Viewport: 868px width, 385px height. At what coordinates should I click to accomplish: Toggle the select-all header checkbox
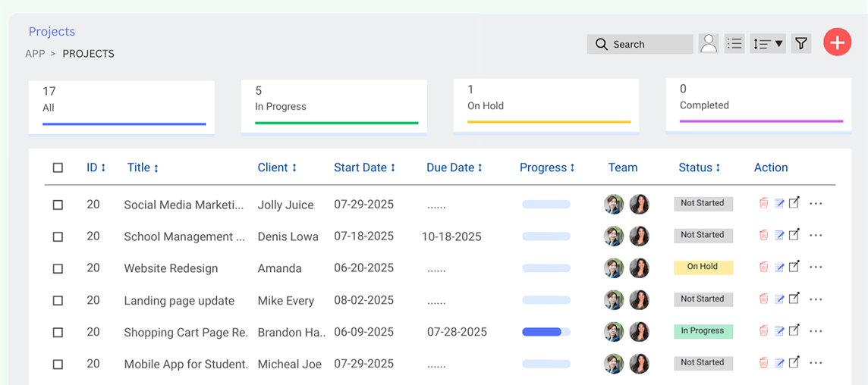pyautogui.click(x=58, y=167)
